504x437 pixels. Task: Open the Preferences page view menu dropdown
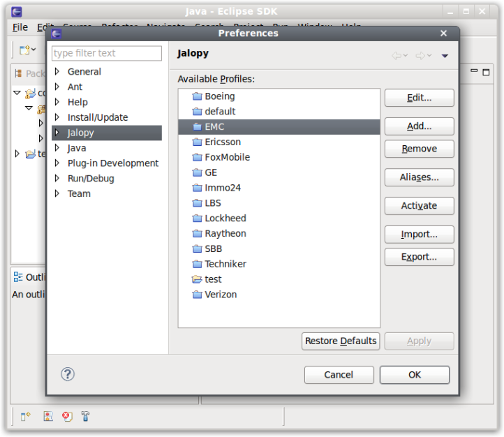(445, 56)
